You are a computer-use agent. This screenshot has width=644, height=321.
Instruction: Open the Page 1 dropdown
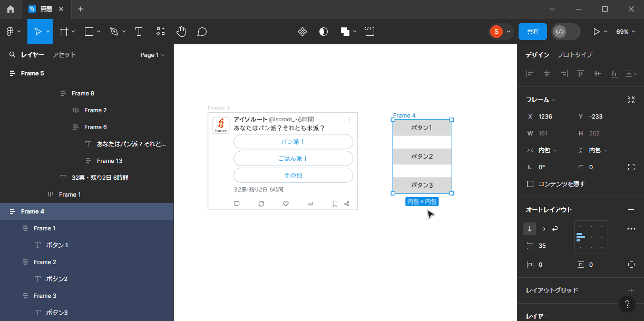coord(152,55)
